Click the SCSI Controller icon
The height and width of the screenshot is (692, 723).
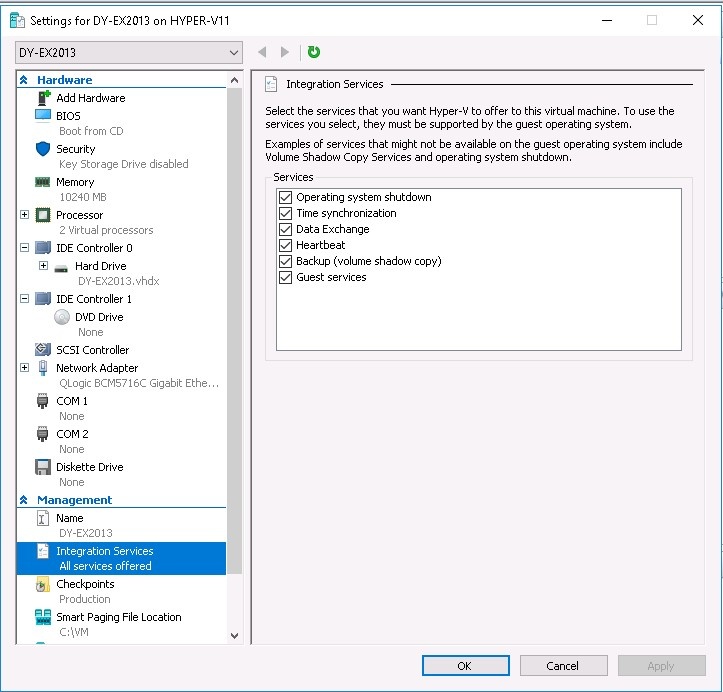tap(43, 350)
